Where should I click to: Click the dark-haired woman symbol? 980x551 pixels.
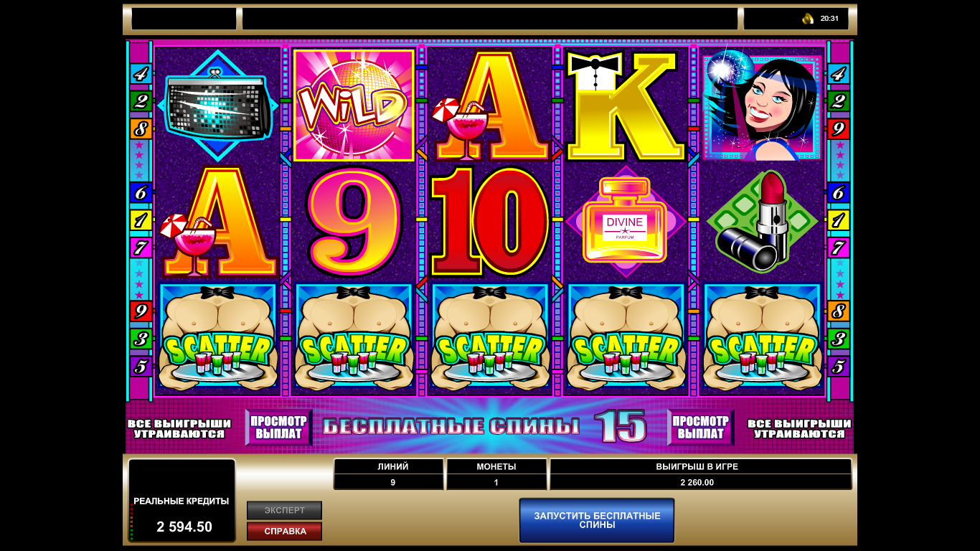point(762,105)
